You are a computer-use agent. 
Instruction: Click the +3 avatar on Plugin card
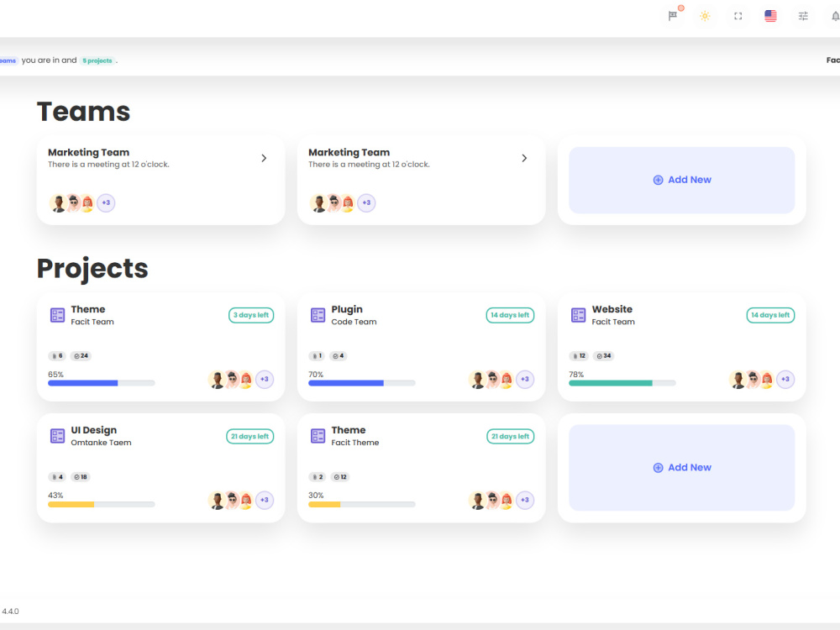[525, 379]
